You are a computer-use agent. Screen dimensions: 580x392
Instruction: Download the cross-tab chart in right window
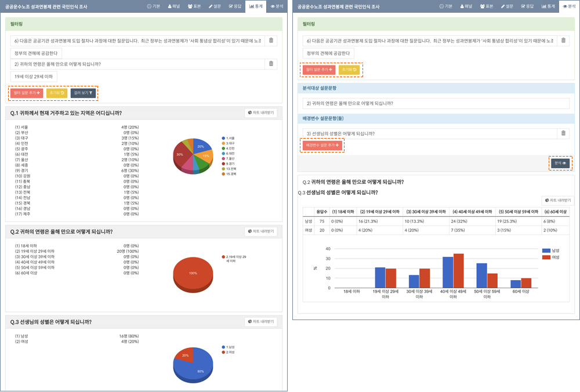[x=558, y=201]
